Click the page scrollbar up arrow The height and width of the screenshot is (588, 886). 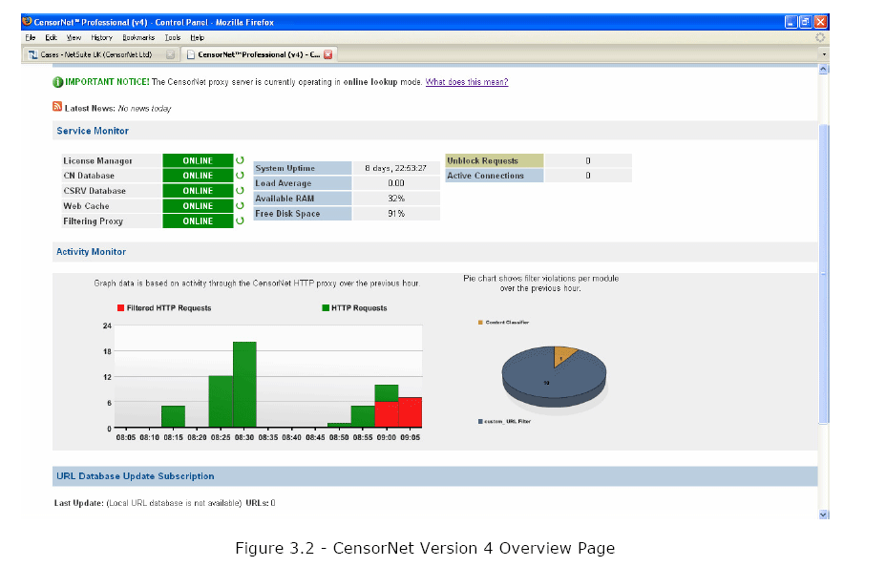(x=823, y=69)
